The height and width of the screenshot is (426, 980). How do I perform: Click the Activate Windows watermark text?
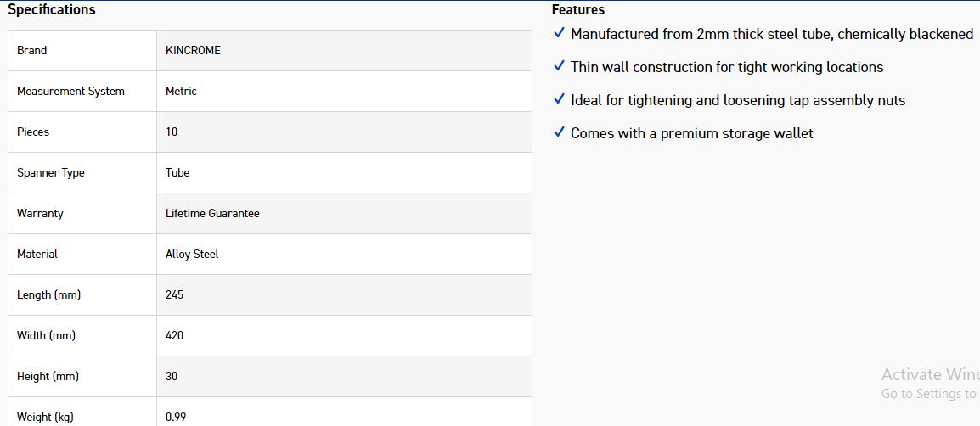[x=931, y=375]
